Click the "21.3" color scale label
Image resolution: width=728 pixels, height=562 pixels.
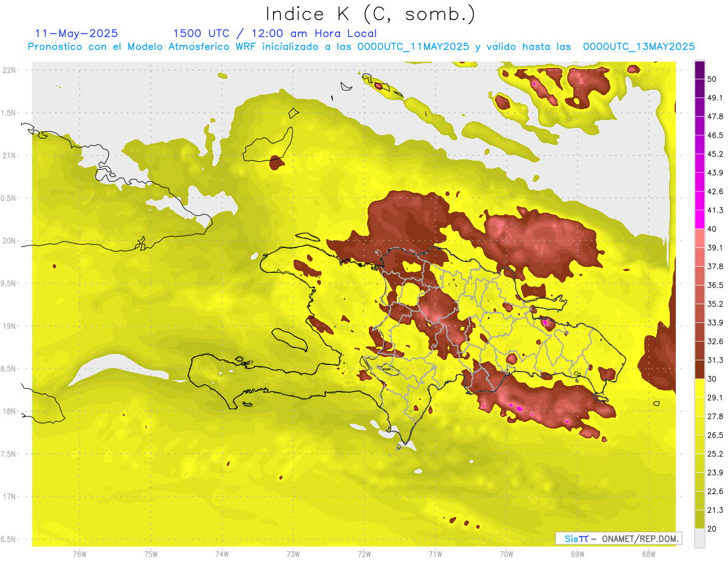pos(715,510)
